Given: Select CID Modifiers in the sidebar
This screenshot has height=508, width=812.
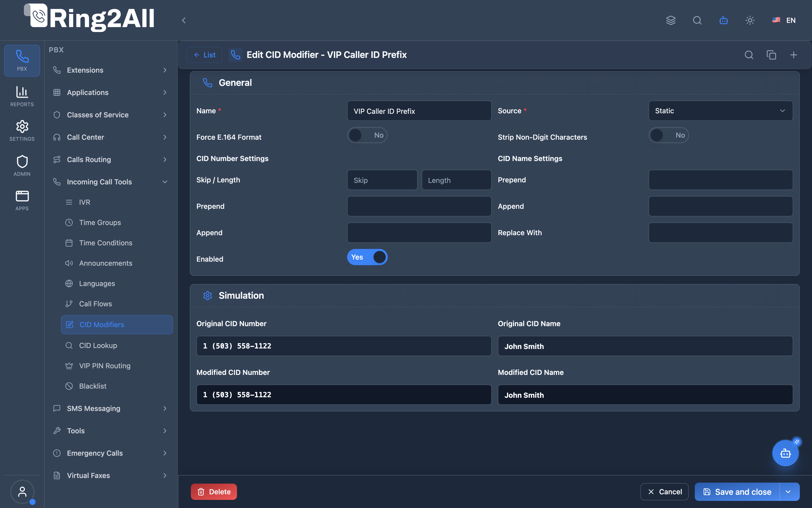Looking at the screenshot, I should [x=117, y=325].
